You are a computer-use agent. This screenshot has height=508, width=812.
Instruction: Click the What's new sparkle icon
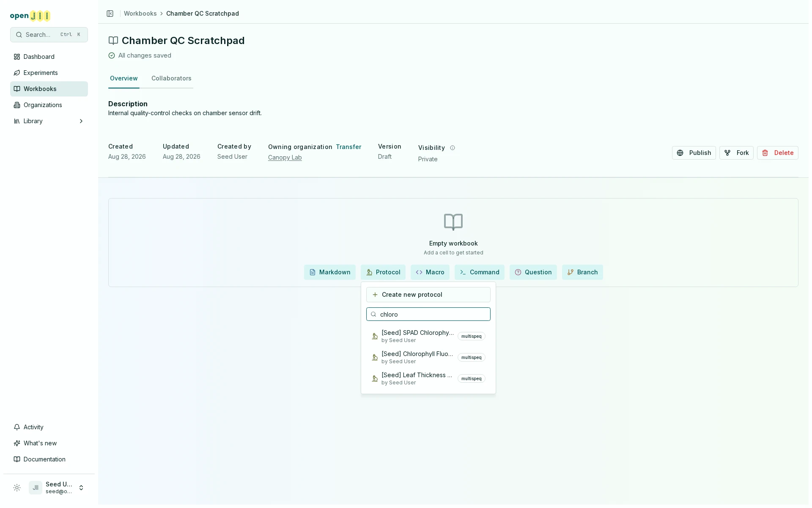pyautogui.click(x=17, y=443)
